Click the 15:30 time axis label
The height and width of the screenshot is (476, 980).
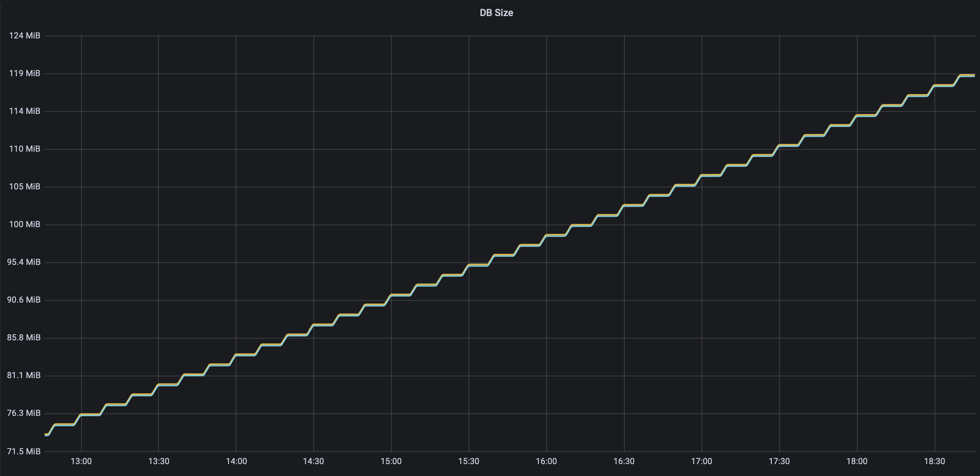point(469,461)
